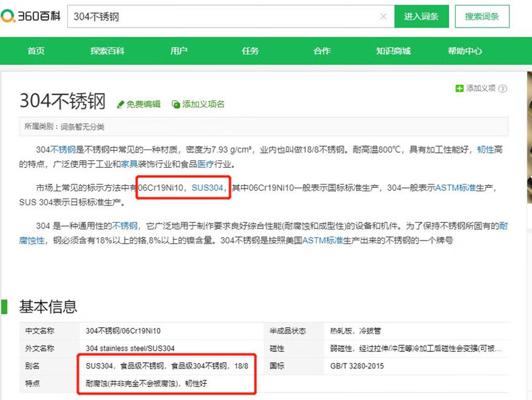Clear search box with X icon

pyautogui.click(x=383, y=17)
